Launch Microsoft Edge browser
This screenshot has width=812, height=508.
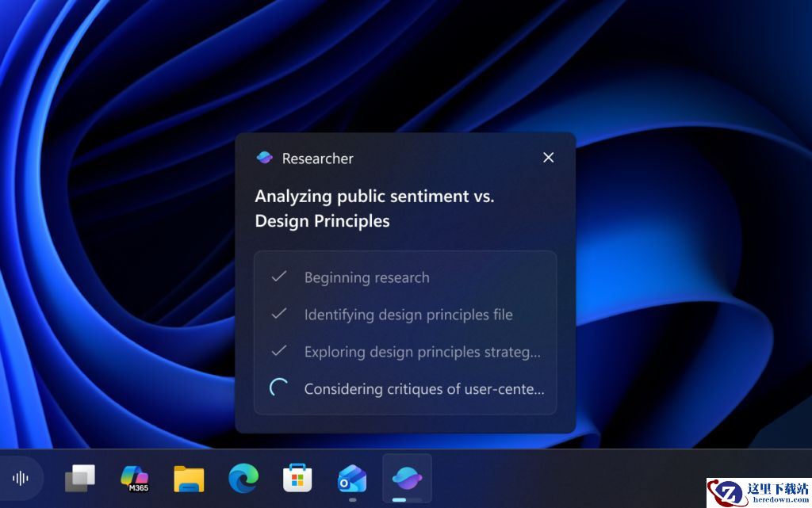[x=243, y=478]
